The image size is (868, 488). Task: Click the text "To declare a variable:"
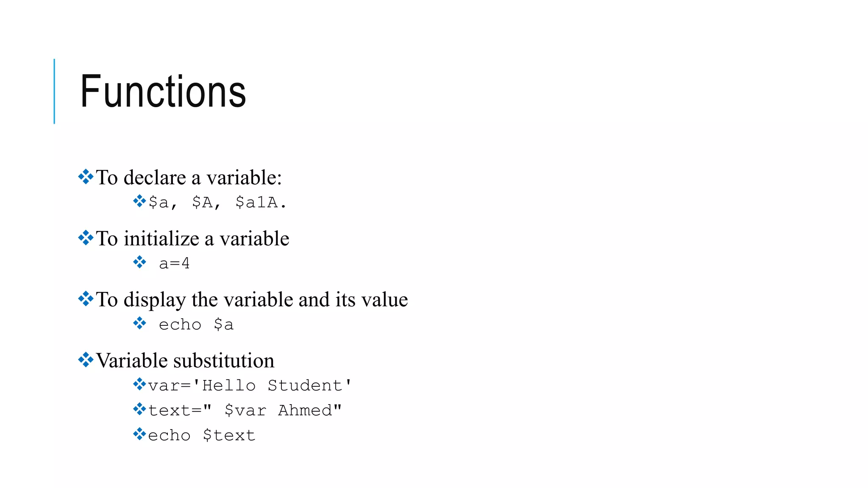coord(189,177)
